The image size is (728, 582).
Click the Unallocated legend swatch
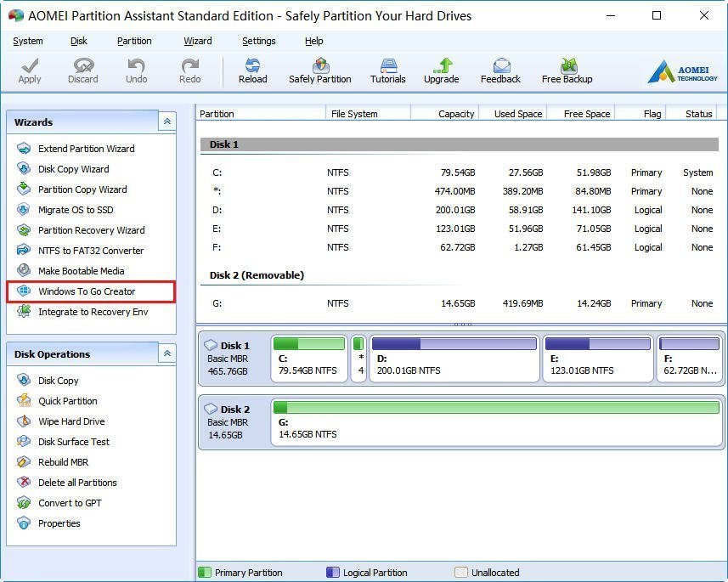pos(461,573)
